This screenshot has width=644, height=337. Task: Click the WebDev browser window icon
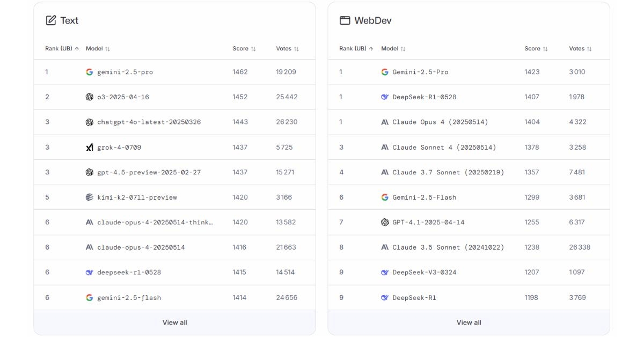coord(345,20)
